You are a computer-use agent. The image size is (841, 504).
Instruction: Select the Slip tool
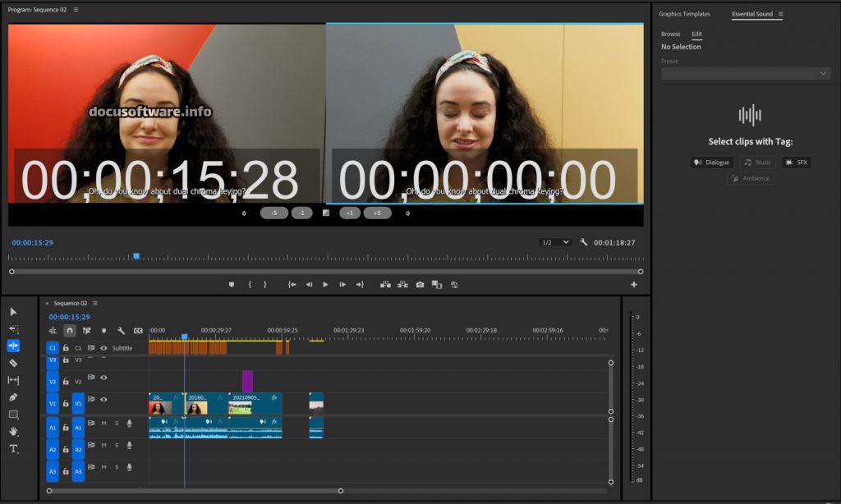coord(13,380)
